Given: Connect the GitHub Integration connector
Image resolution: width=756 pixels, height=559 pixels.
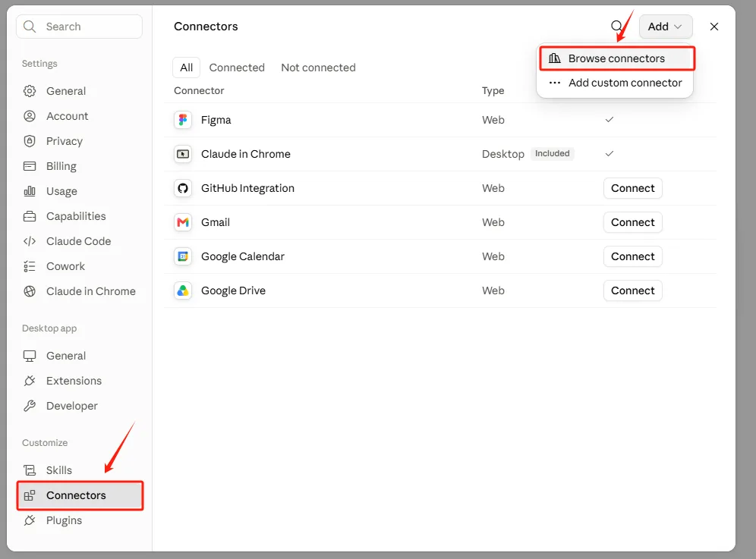Looking at the screenshot, I should point(632,188).
